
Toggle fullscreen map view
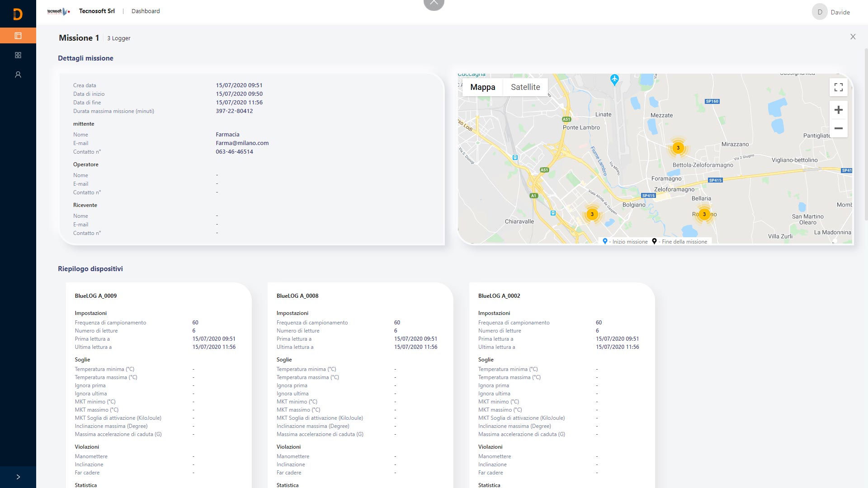click(838, 87)
